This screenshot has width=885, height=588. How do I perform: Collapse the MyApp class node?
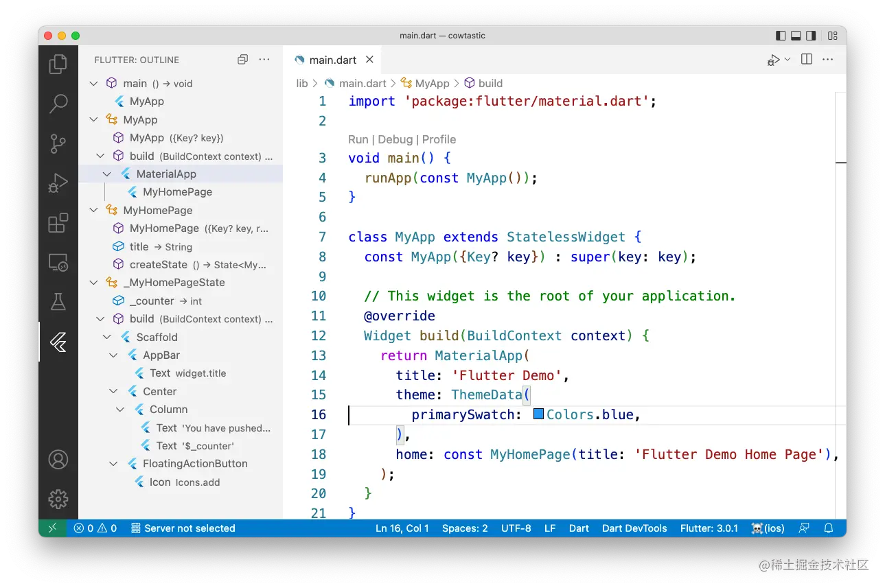click(94, 119)
